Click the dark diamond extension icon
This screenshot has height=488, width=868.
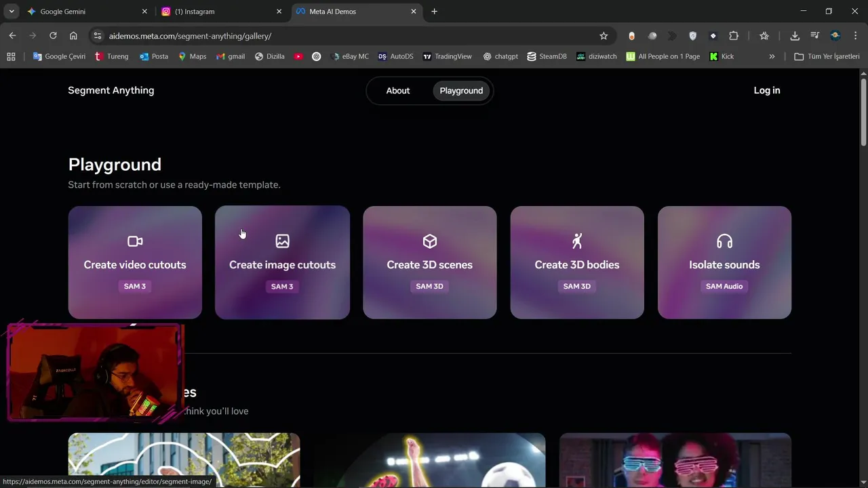click(713, 36)
